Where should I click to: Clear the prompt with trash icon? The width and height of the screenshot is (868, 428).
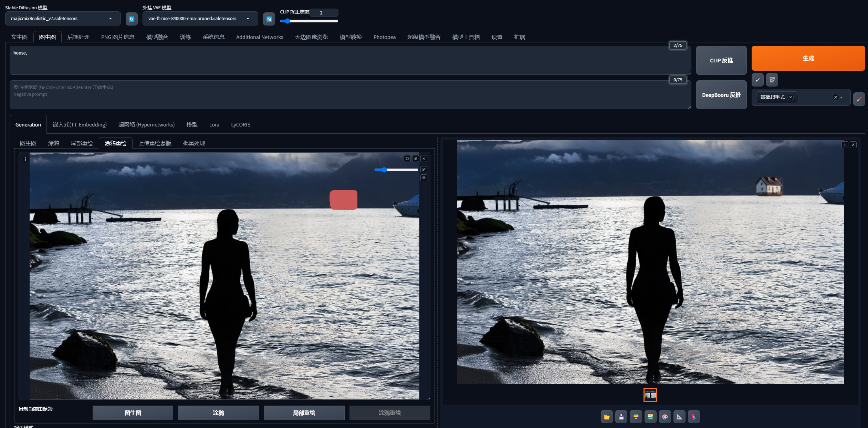(x=772, y=80)
